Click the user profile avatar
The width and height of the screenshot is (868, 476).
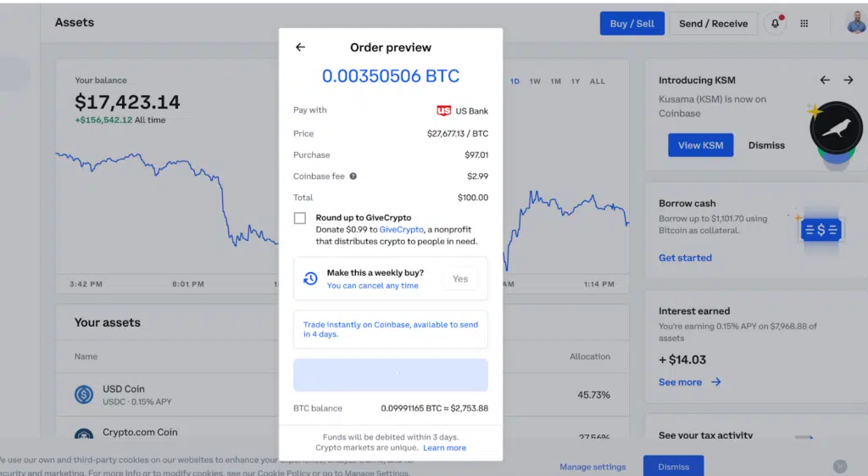(x=855, y=24)
